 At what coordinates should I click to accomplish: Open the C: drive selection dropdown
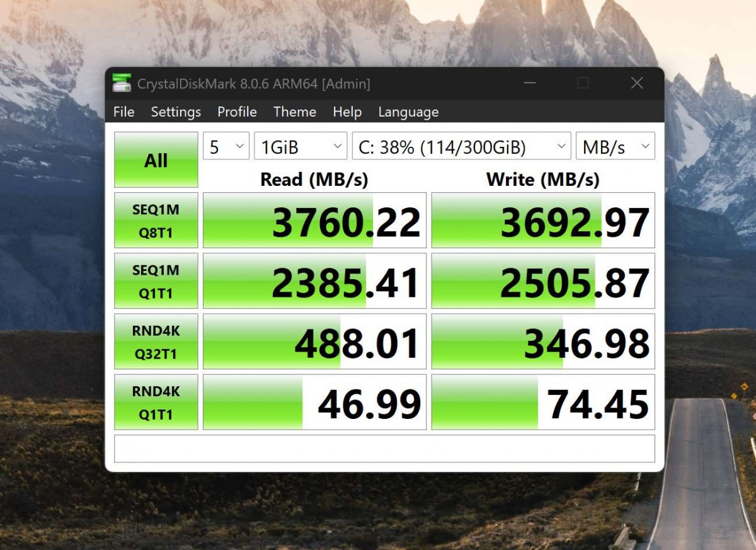461,147
